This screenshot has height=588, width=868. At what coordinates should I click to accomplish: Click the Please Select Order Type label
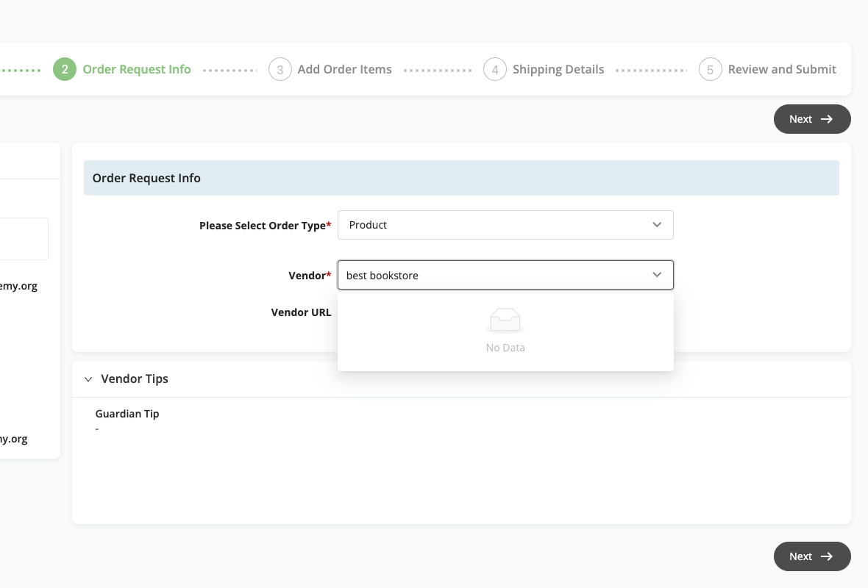pyautogui.click(x=265, y=226)
